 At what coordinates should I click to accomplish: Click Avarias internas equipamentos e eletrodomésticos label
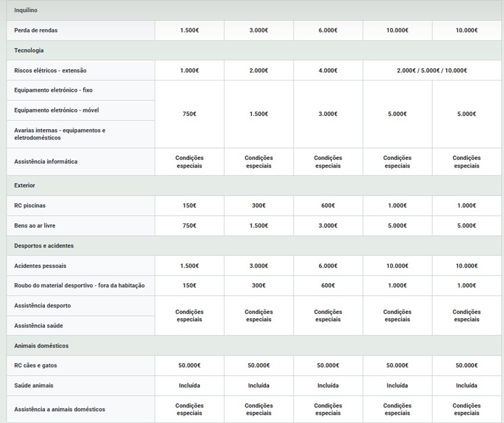59,134
